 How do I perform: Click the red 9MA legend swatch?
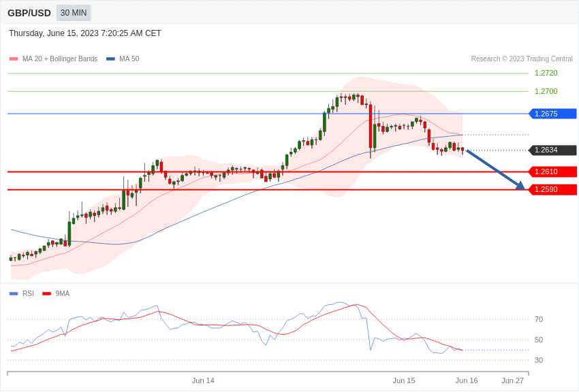point(46,294)
